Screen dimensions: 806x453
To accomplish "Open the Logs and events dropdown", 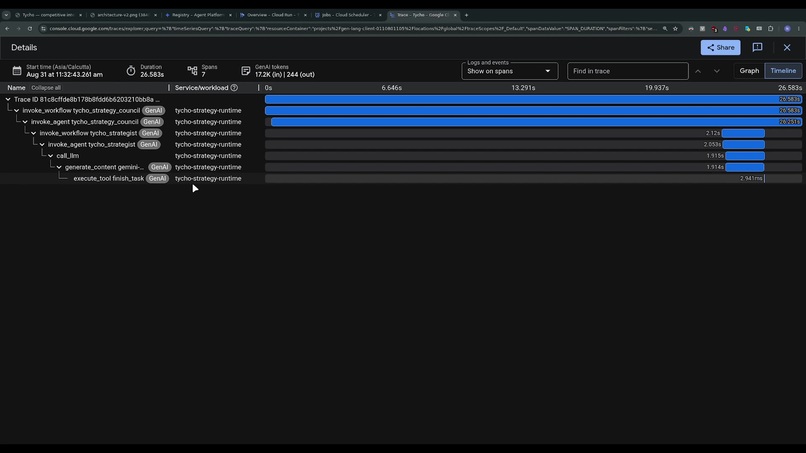I will [509, 71].
